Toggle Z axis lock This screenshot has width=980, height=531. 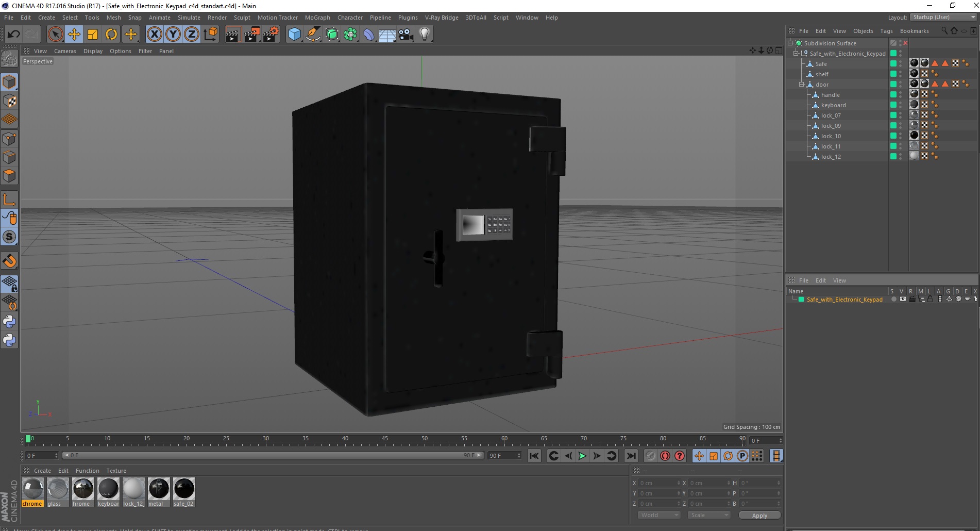coord(192,35)
